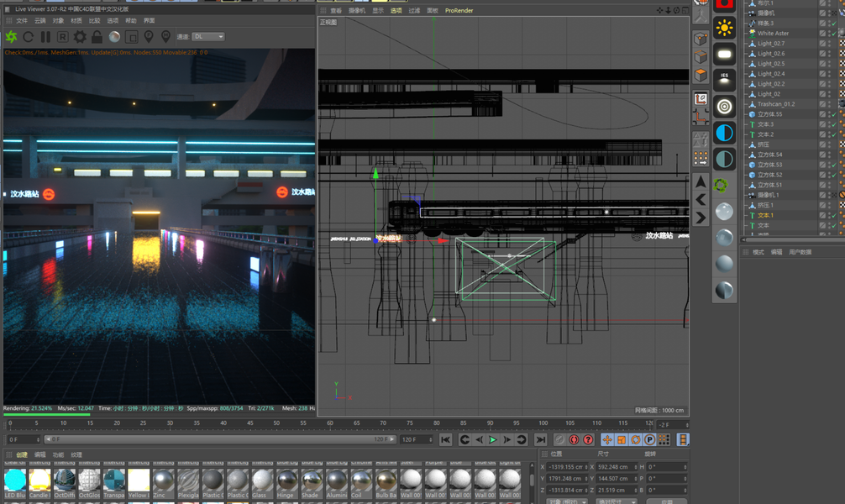Click the focus picker F pin icon
The image size is (845, 504).
[x=149, y=37]
